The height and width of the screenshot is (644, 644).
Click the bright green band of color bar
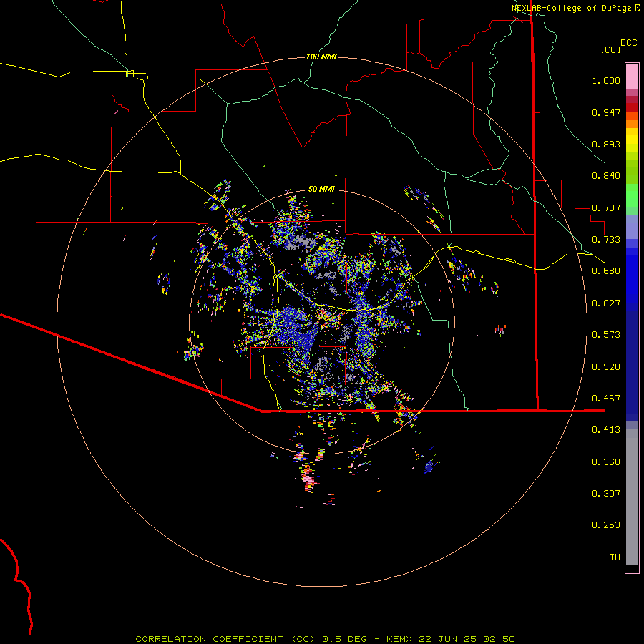[632, 195]
